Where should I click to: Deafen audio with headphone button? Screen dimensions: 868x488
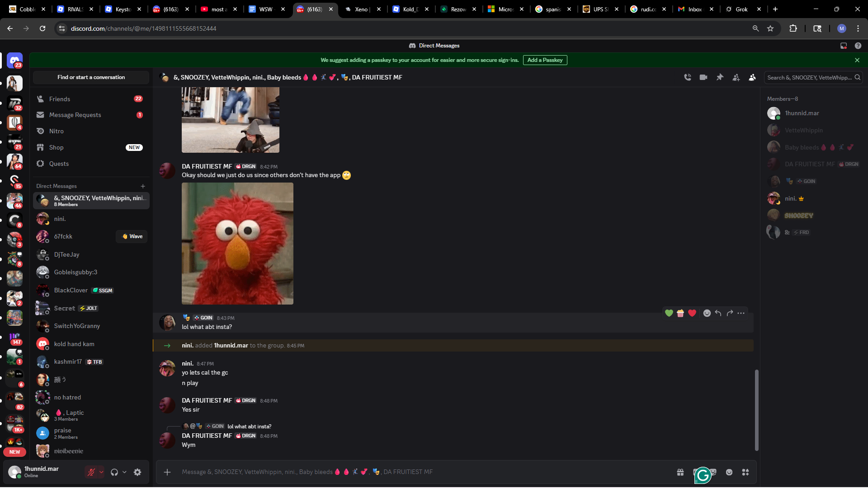click(114, 472)
